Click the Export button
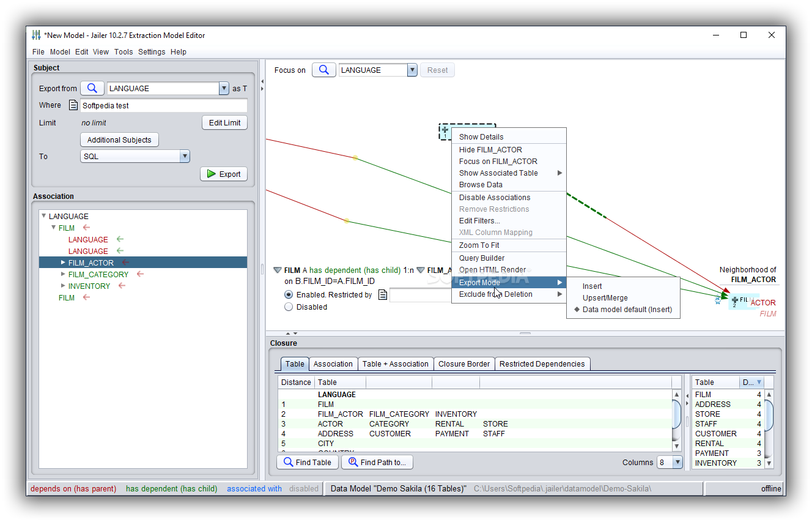The image size is (812, 522). click(224, 174)
